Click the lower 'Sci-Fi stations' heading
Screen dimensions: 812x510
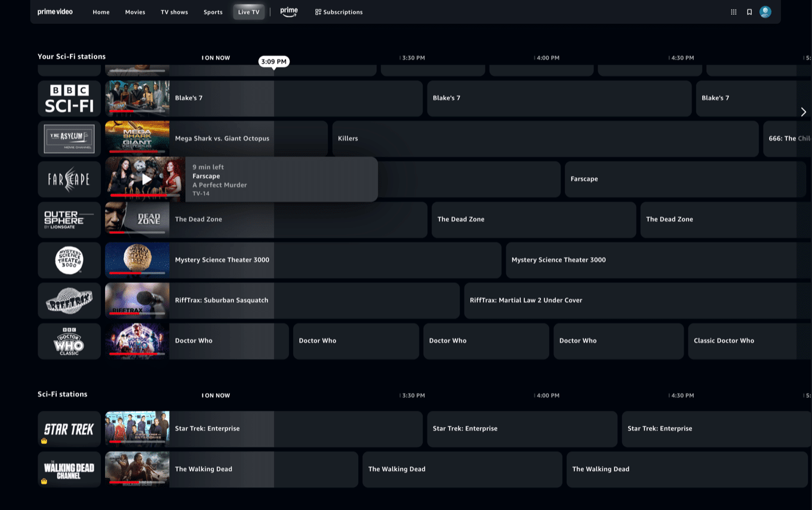63,394
